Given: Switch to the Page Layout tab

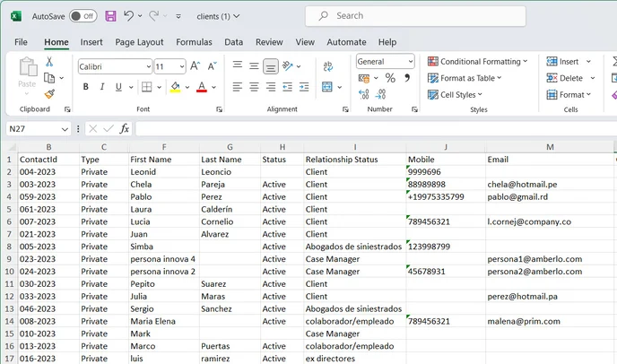Looking at the screenshot, I should (x=139, y=42).
